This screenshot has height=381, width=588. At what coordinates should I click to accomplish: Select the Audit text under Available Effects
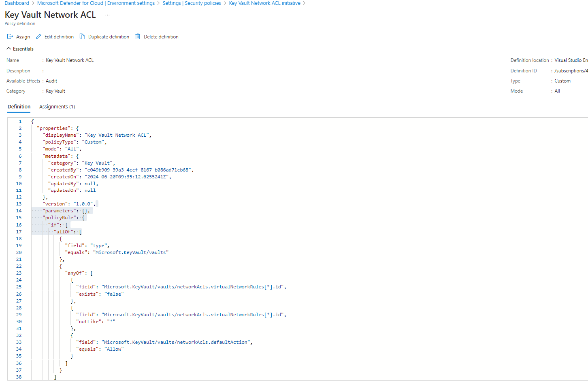click(x=51, y=80)
